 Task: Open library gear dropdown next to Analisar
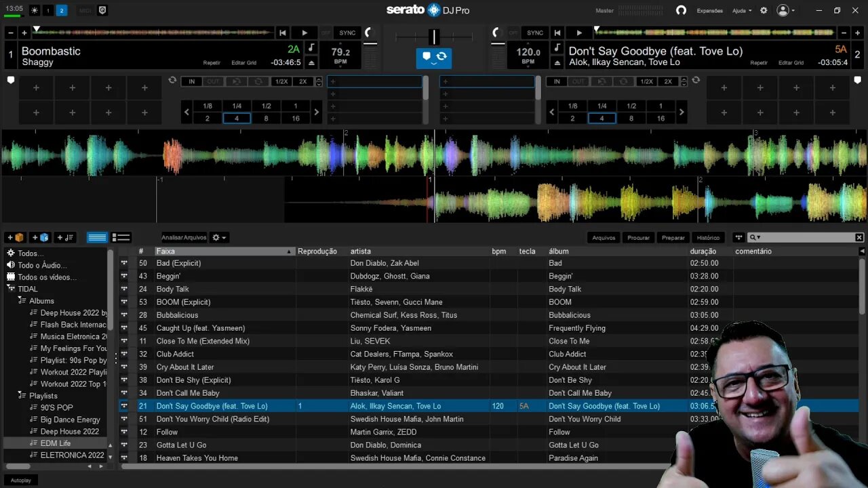pyautogui.click(x=219, y=237)
